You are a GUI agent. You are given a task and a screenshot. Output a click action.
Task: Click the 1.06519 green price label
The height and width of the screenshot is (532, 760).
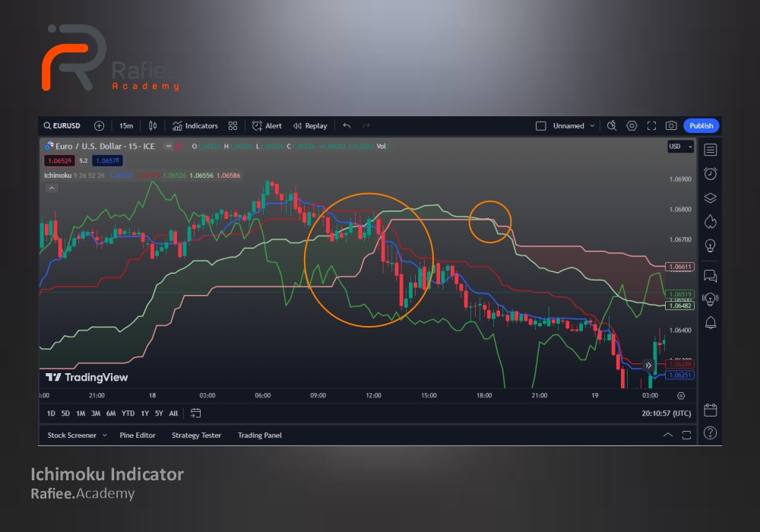pos(680,294)
